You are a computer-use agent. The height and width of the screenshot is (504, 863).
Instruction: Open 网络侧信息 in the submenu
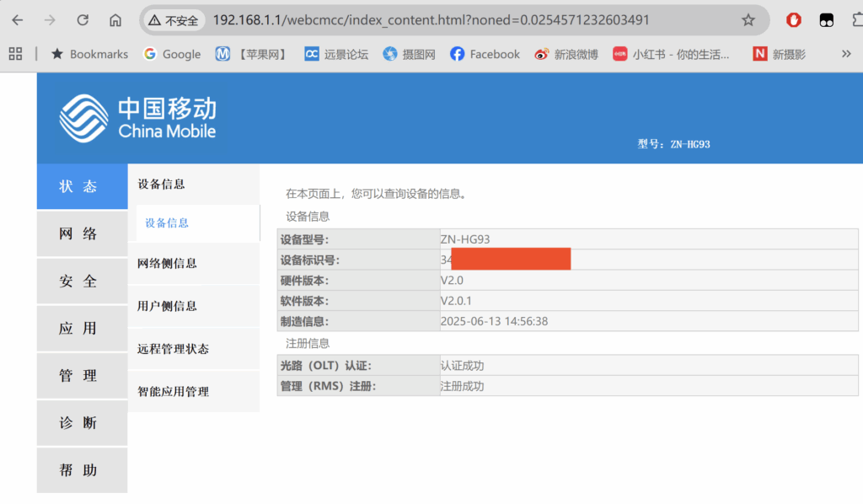(x=168, y=264)
